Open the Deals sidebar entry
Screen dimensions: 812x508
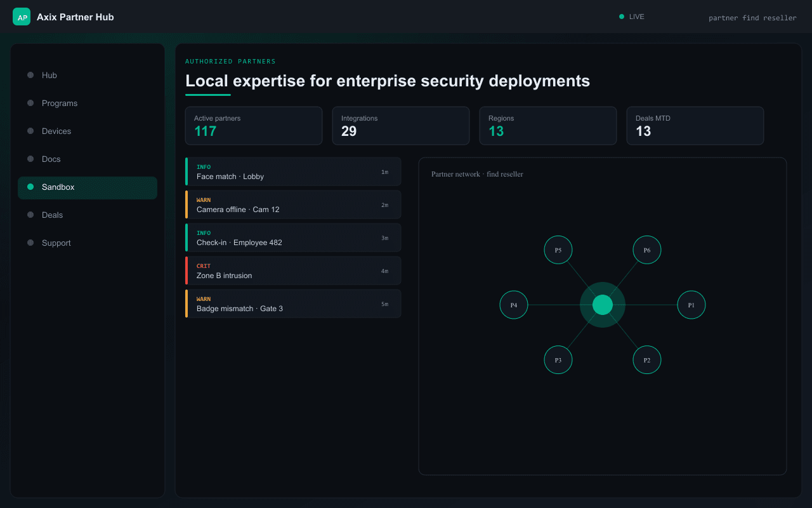pyautogui.click(x=88, y=215)
